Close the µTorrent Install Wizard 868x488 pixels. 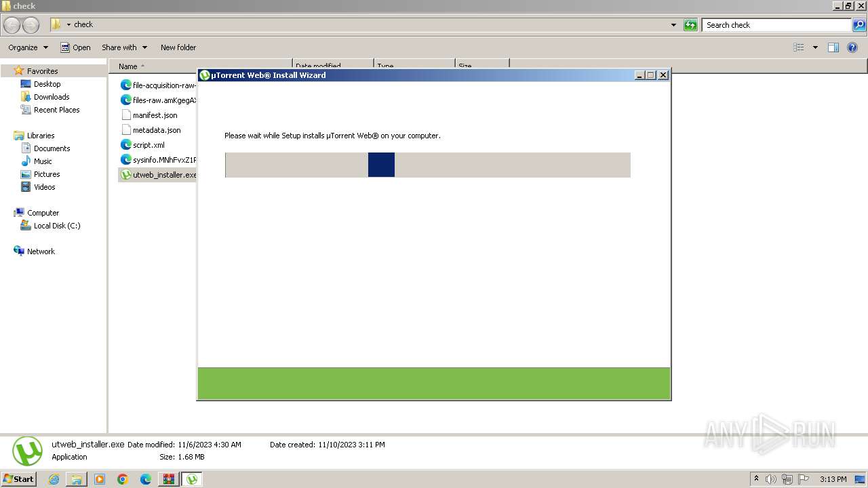point(663,75)
